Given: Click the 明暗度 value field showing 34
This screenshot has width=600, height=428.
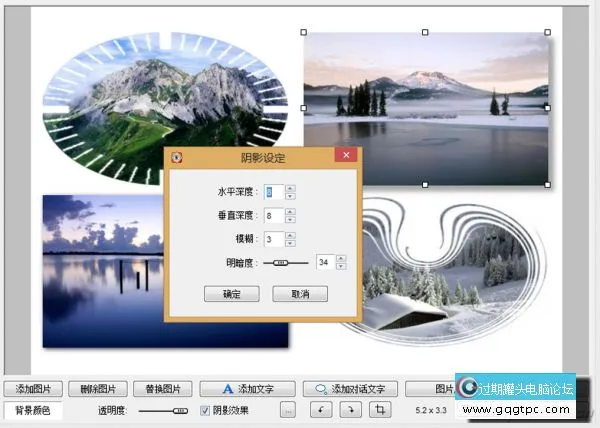Looking at the screenshot, I should [325, 262].
